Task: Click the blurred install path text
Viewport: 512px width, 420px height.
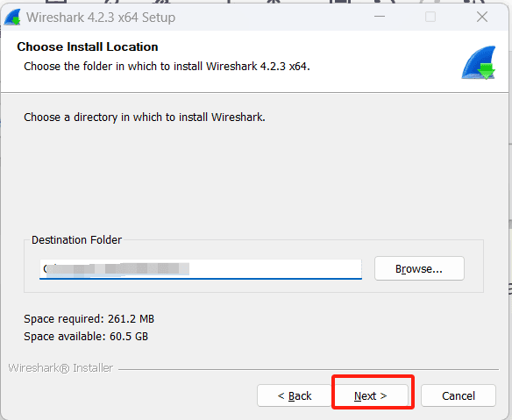Action: point(117,269)
